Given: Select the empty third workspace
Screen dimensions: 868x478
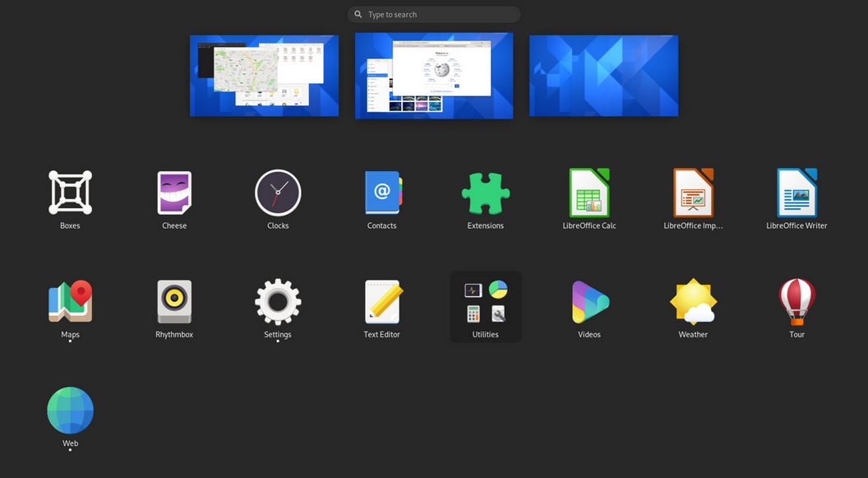Looking at the screenshot, I should click(x=603, y=75).
